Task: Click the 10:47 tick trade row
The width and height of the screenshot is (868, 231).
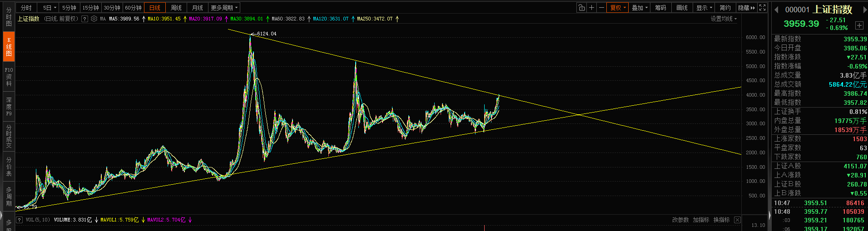Action: point(820,203)
